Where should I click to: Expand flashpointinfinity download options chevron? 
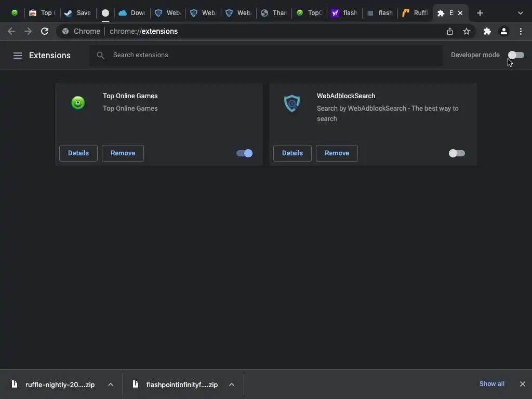(232, 384)
